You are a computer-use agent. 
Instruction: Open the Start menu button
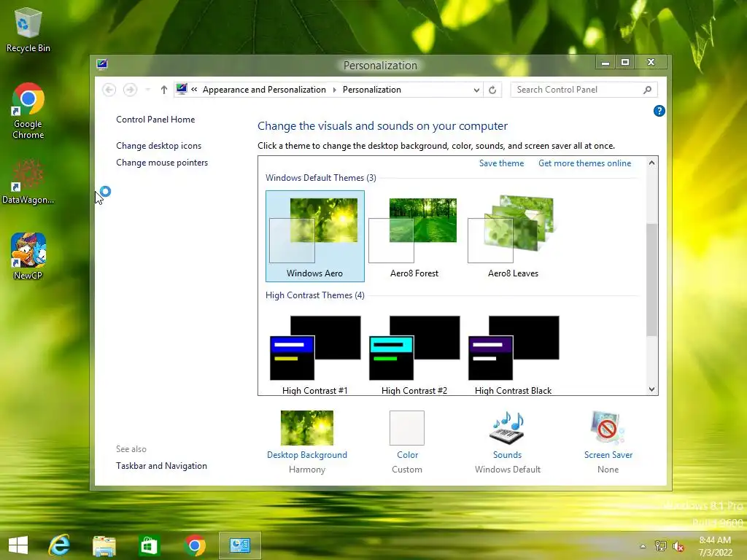click(x=18, y=545)
